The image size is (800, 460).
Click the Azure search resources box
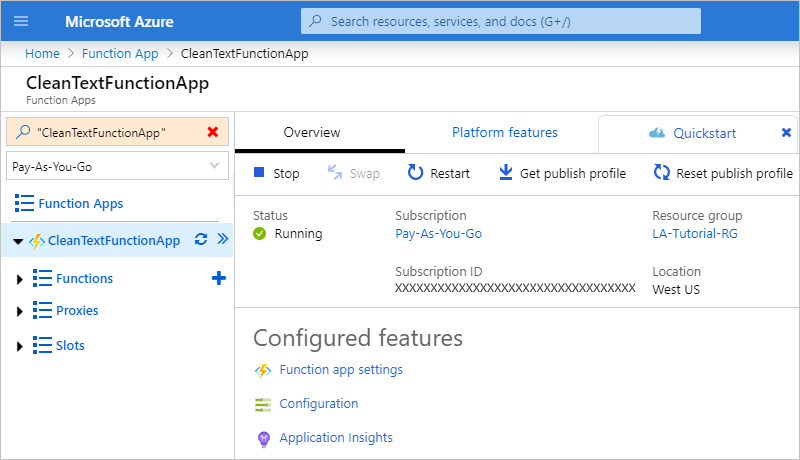pyautogui.click(x=500, y=21)
